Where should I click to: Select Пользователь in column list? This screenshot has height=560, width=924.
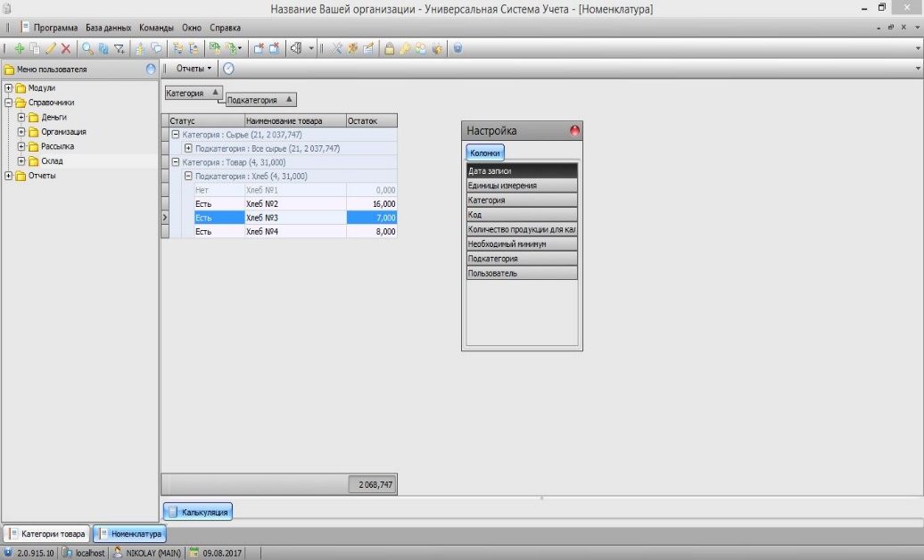(x=522, y=274)
